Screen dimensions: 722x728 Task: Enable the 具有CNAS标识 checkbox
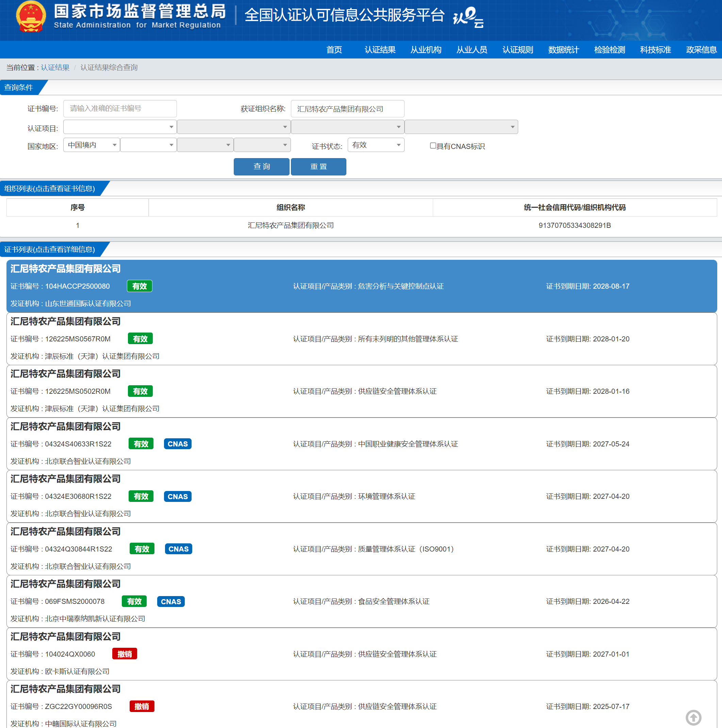[x=433, y=146]
